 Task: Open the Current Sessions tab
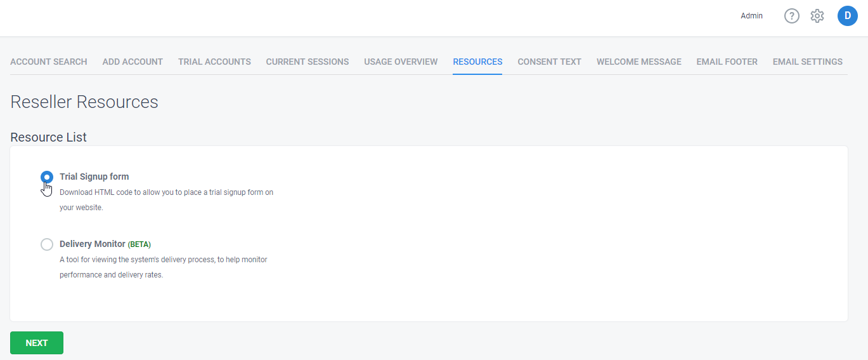click(x=308, y=62)
